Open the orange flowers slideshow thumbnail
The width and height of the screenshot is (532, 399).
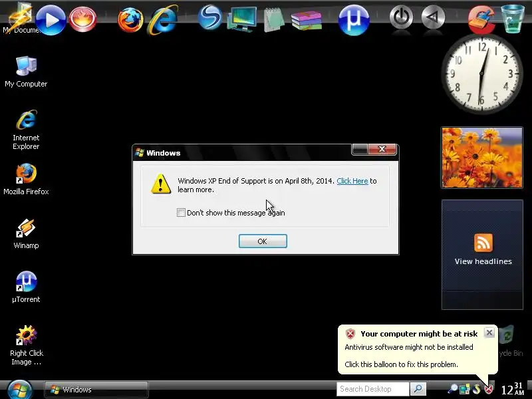click(482, 158)
